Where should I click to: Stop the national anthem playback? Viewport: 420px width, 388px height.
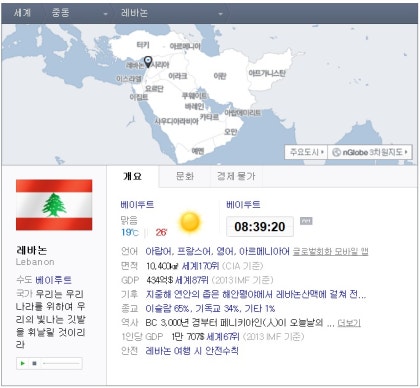pos(34,363)
